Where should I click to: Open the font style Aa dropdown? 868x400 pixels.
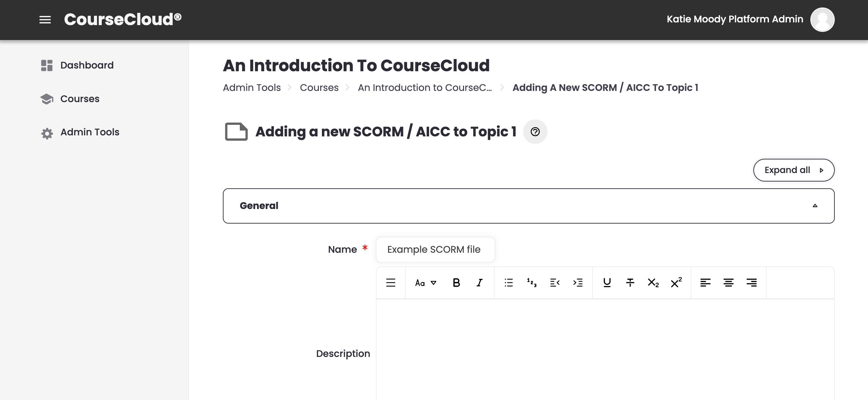tap(425, 283)
